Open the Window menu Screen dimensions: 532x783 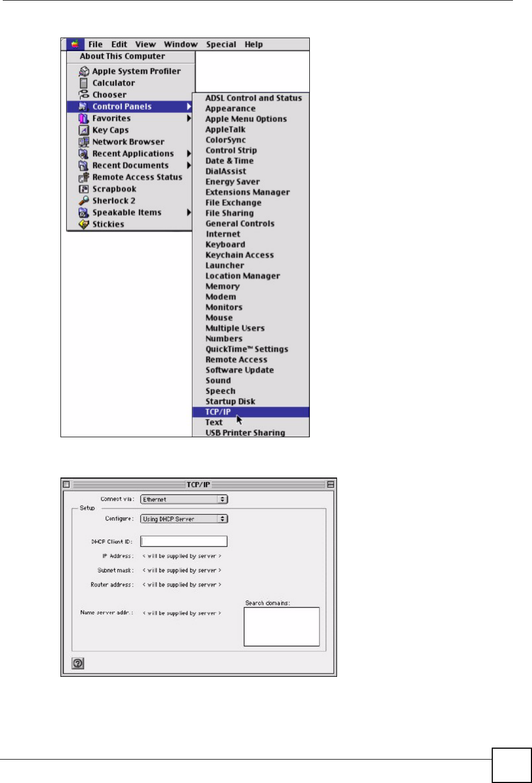point(181,45)
